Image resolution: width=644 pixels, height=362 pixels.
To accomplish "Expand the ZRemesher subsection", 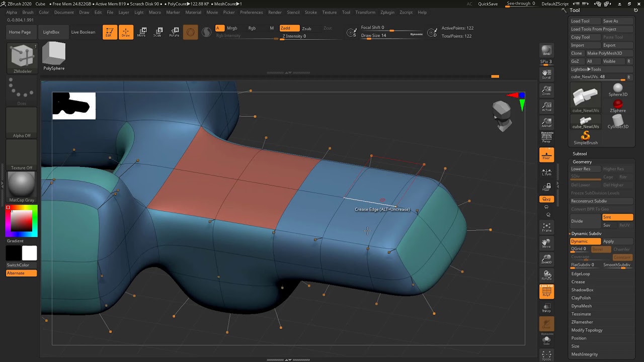I will click(x=582, y=322).
